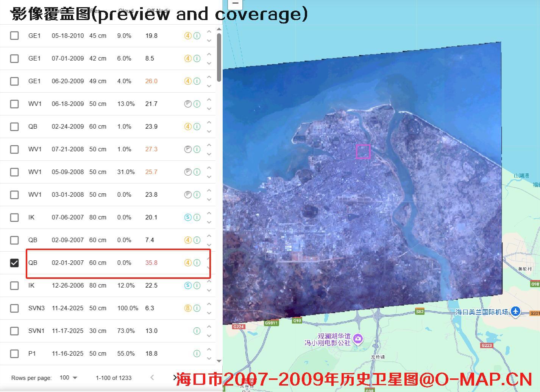Click the Ⓟ badge on the WV1 05-09-2008 row
The image size is (540, 392).
[x=188, y=172]
